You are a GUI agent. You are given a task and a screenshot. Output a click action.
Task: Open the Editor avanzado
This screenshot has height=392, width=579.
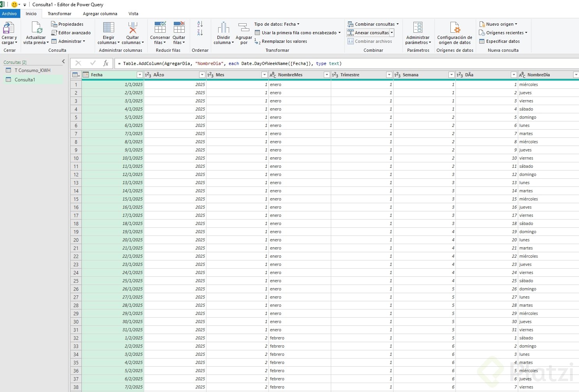click(x=71, y=33)
